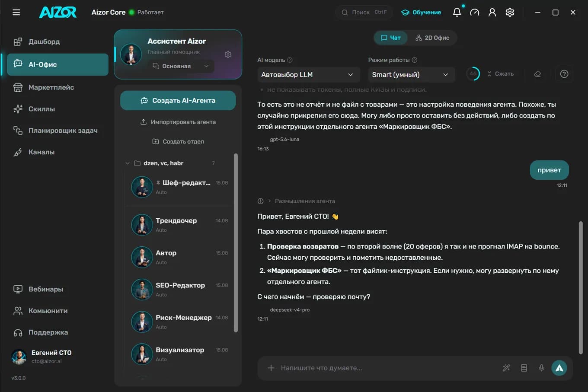Open Планировщик задач
Screen dimensions: 588x392
58,131
